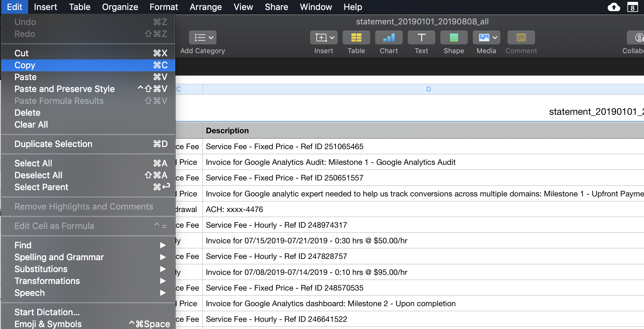Viewport: 644px width, 329px height.
Task: Select invoice cell for 07/08/2019-07/14/2019
Action: click(423, 272)
